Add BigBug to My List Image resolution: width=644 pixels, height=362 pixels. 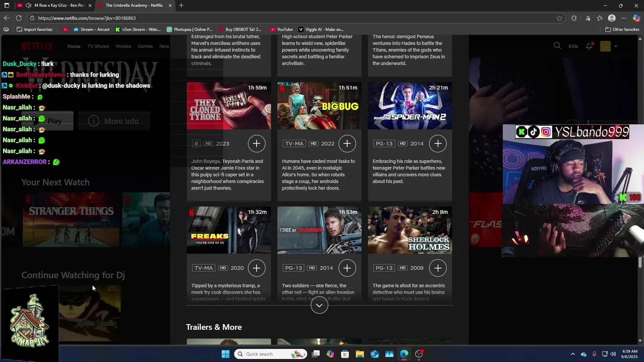click(347, 143)
